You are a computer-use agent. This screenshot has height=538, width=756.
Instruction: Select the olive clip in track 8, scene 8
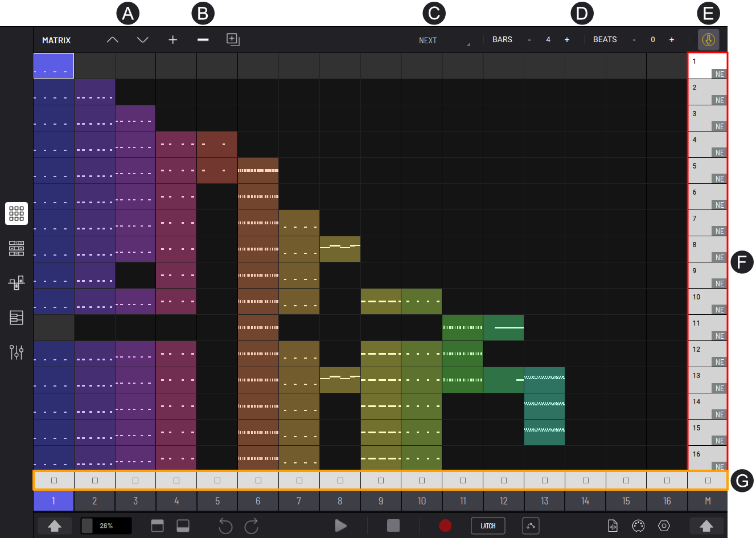coord(340,249)
